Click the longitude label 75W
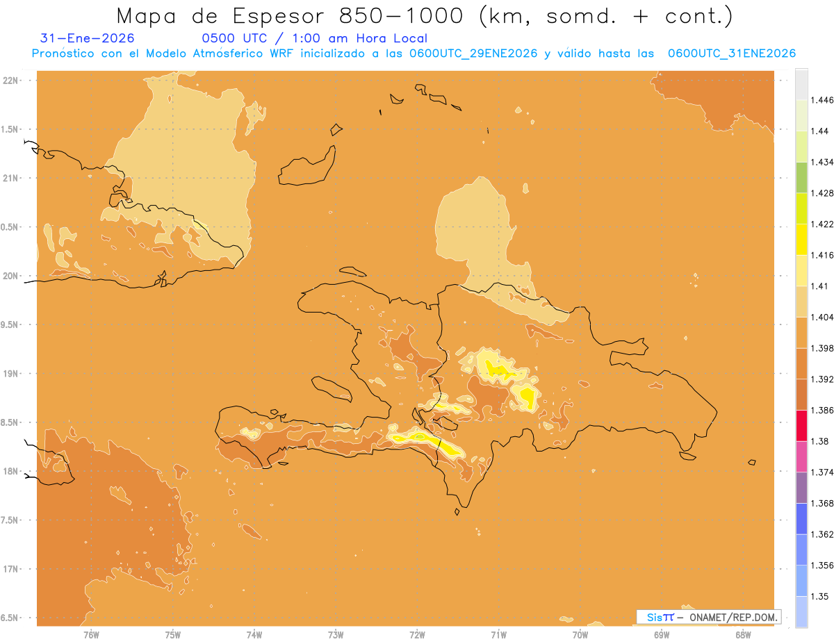834x644 pixels. tap(172, 634)
